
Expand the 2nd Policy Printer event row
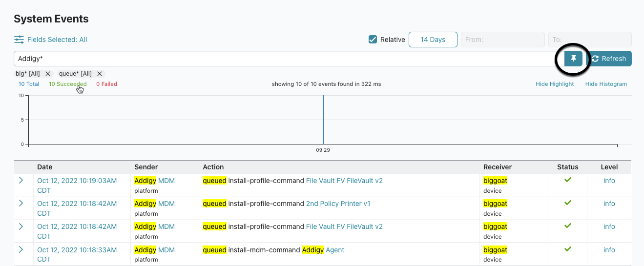21,204
